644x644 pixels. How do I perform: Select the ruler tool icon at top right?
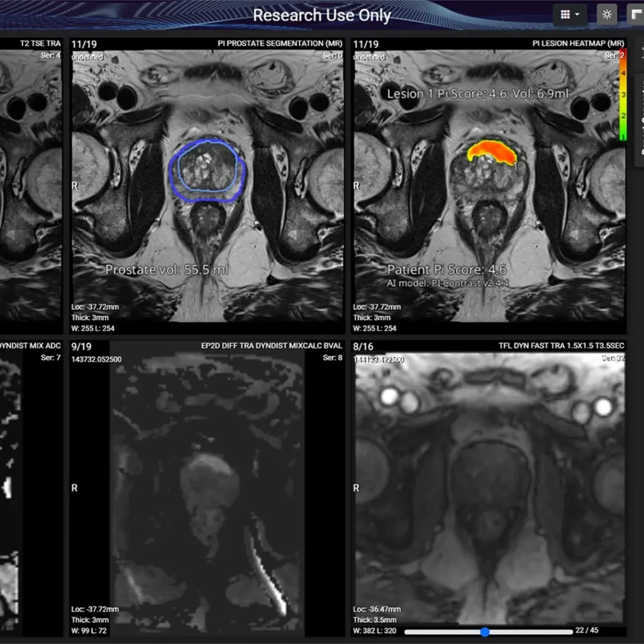click(x=635, y=14)
